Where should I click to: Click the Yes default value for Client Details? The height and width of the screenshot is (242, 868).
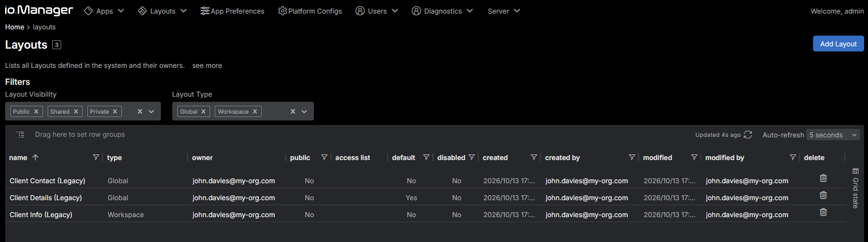(x=411, y=198)
